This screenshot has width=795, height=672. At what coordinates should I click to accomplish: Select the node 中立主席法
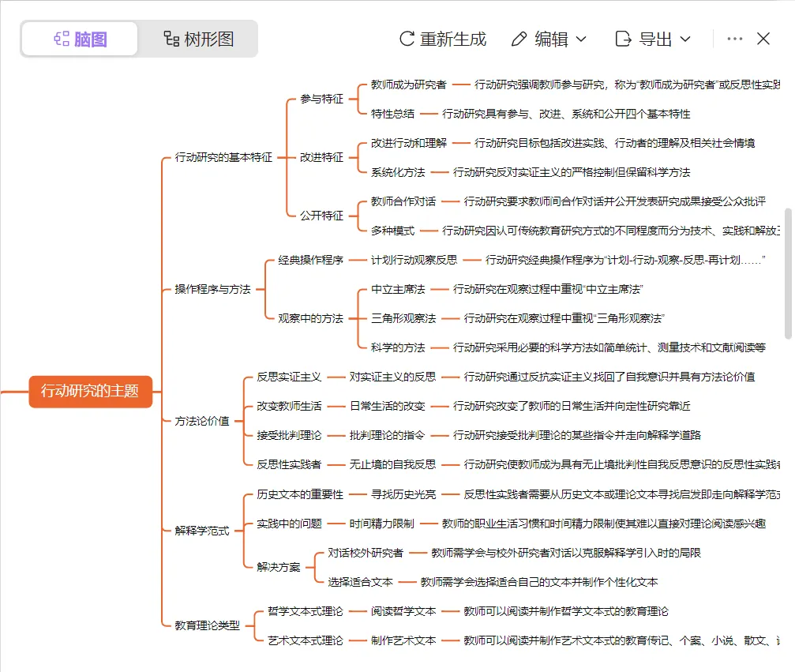click(398, 290)
